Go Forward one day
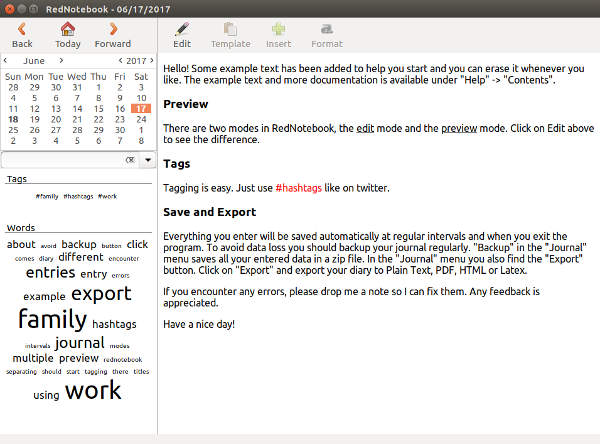Screen dimensions: 600x444 tap(112, 35)
